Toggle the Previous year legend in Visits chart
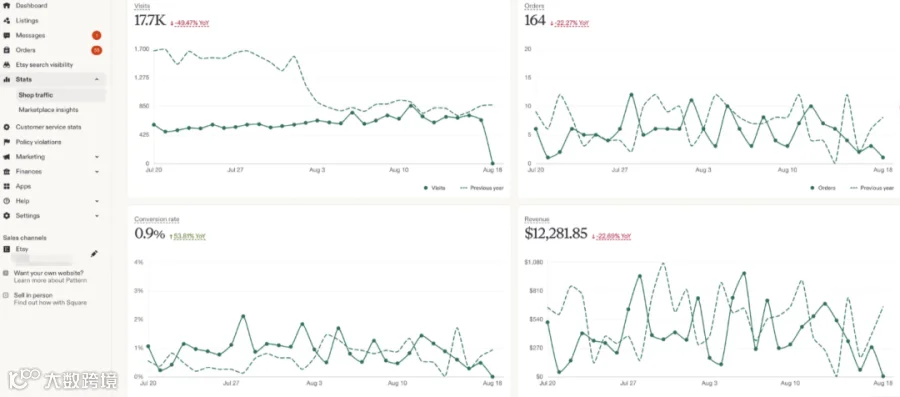This screenshot has height=397, width=900. 481,188
